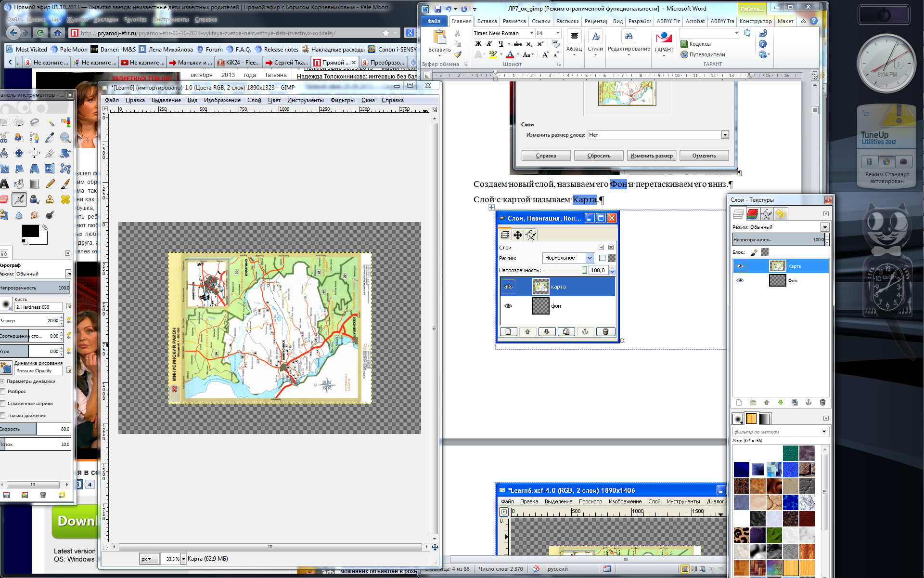
Task: Select the Cage Transform tool
Action: (x=65, y=169)
